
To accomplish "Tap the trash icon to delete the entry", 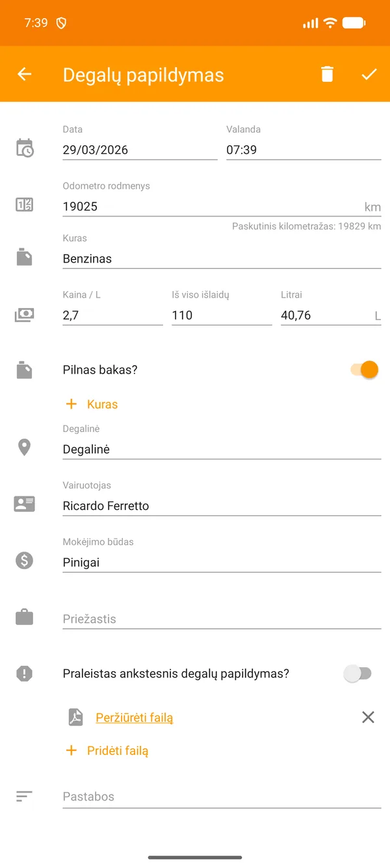I will point(327,73).
